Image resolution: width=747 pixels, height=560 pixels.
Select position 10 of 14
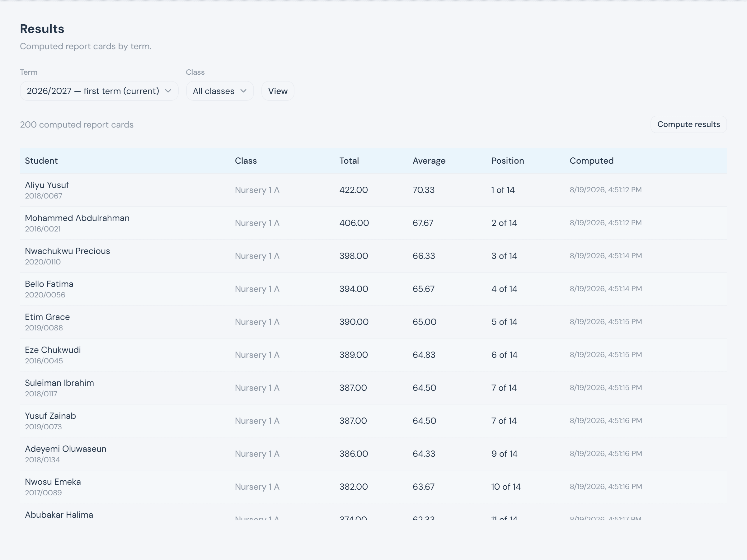[x=506, y=487]
